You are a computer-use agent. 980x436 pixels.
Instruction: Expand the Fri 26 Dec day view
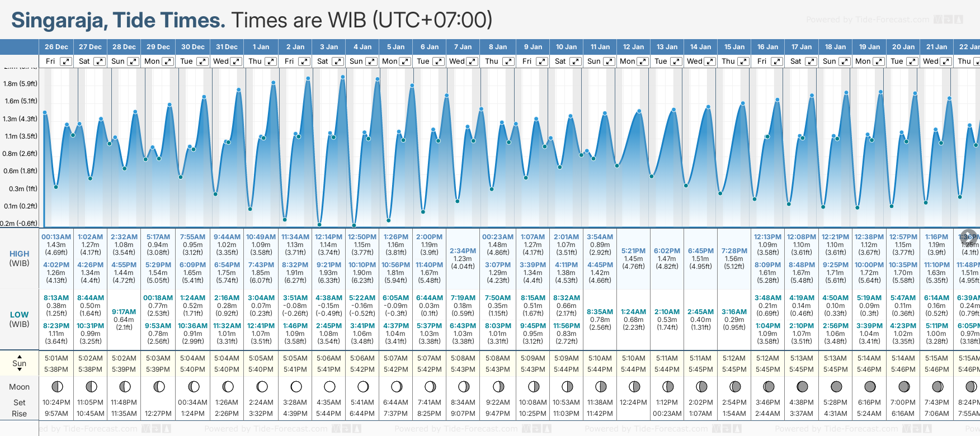pos(66,61)
